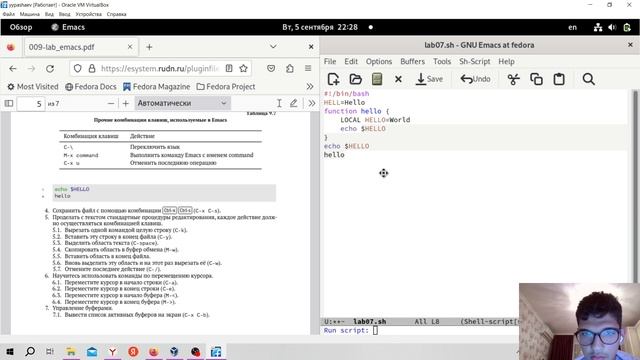Image resolution: width=640 pixels, height=360 pixels.
Task: Open the GNOME network status icon
Action: [598, 27]
